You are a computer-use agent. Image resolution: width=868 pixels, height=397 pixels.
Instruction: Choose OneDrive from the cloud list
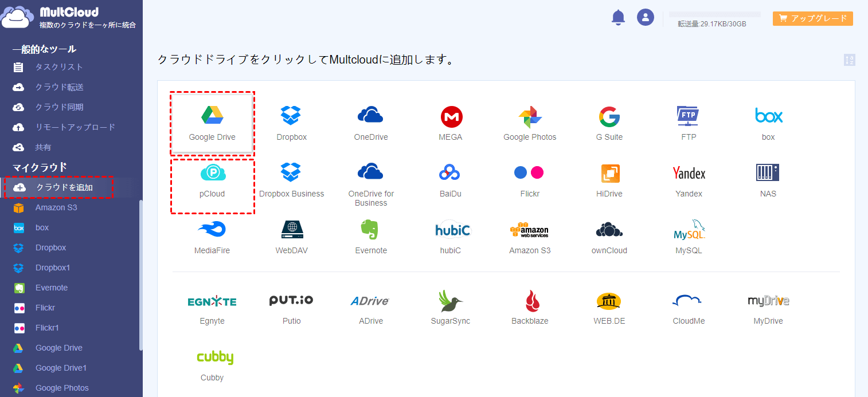(x=371, y=124)
